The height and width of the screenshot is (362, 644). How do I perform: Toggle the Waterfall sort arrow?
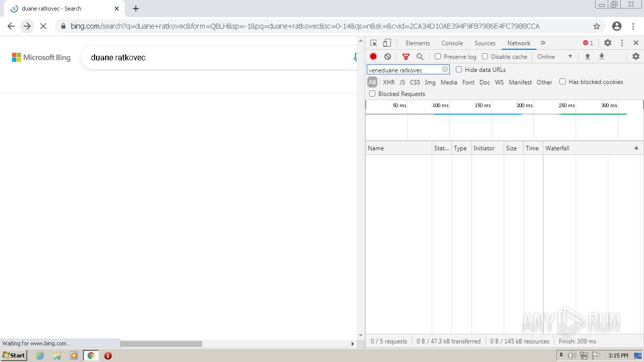(x=636, y=148)
